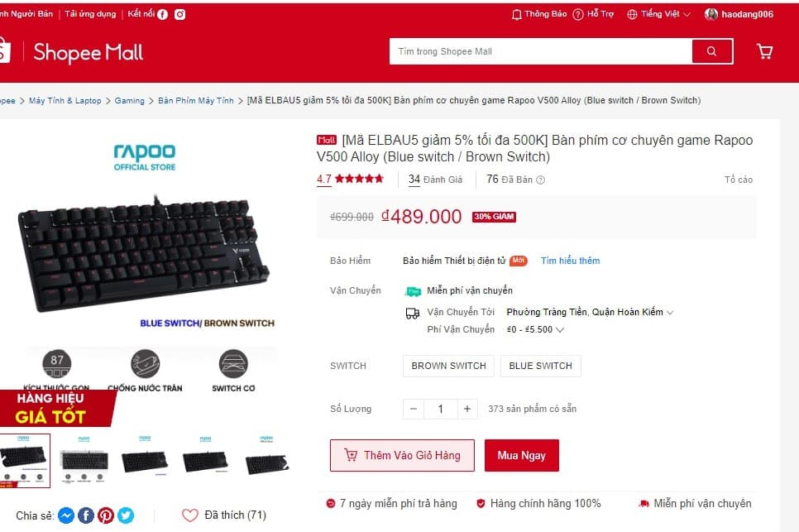Toggle the heart Đã thích icon
Screen dimensions: 799x532
pyautogui.click(x=190, y=515)
